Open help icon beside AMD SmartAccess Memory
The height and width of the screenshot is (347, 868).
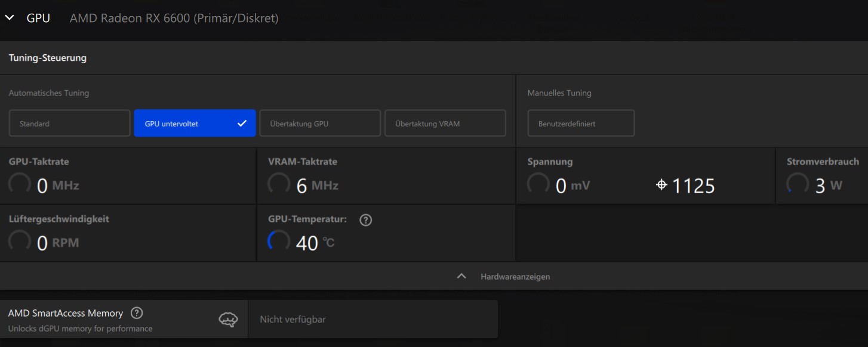pos(137,313)
